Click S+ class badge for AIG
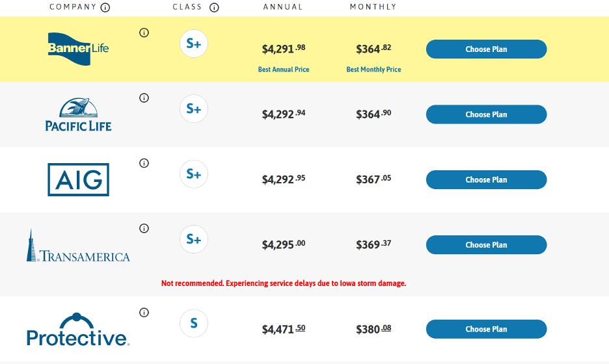Image resolution: width=609 pixels, height=364 pixels. (194, 174)
